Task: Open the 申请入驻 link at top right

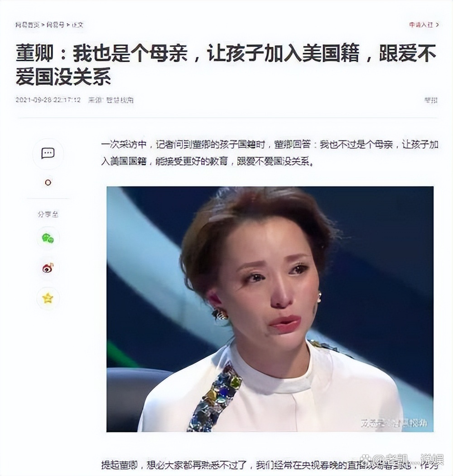Action: [421, 25]
